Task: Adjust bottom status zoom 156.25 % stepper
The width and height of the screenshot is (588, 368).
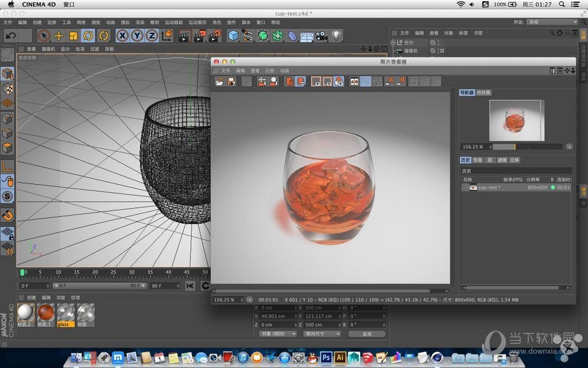Action: (242, 300)
